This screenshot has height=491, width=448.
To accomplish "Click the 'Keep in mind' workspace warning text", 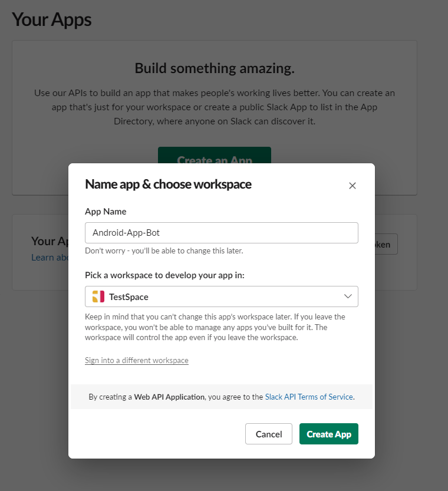I will (215, 327).
